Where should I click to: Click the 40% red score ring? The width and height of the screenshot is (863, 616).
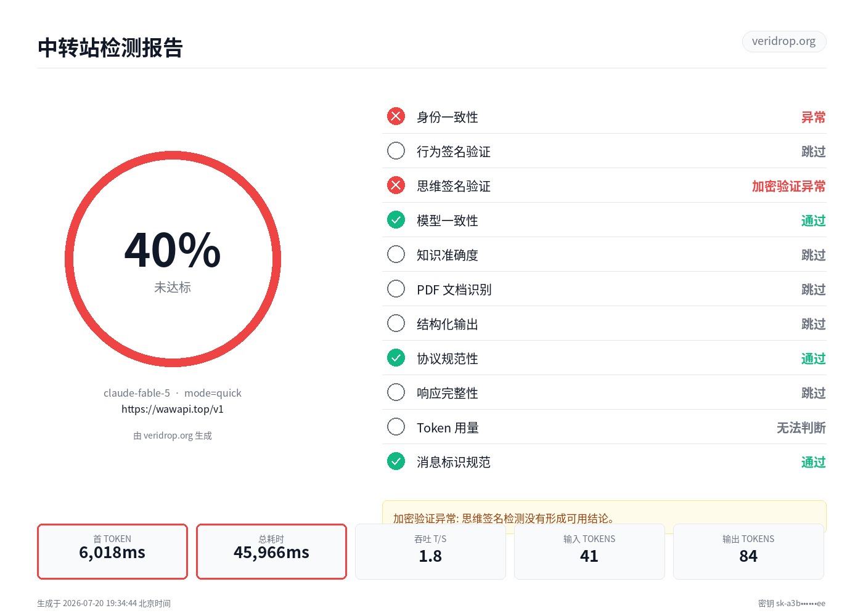click(173, 259)
